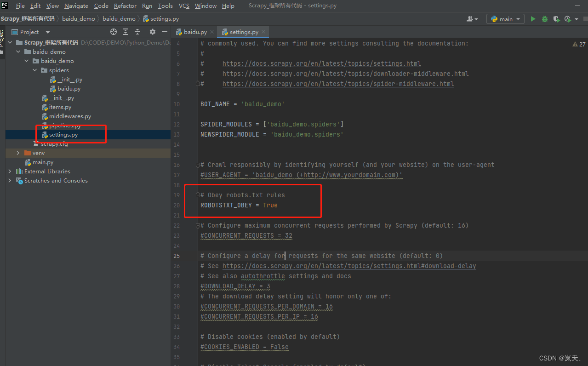Select the venv folder row
This screenshot has width=588, height=366.
[88, 153]
